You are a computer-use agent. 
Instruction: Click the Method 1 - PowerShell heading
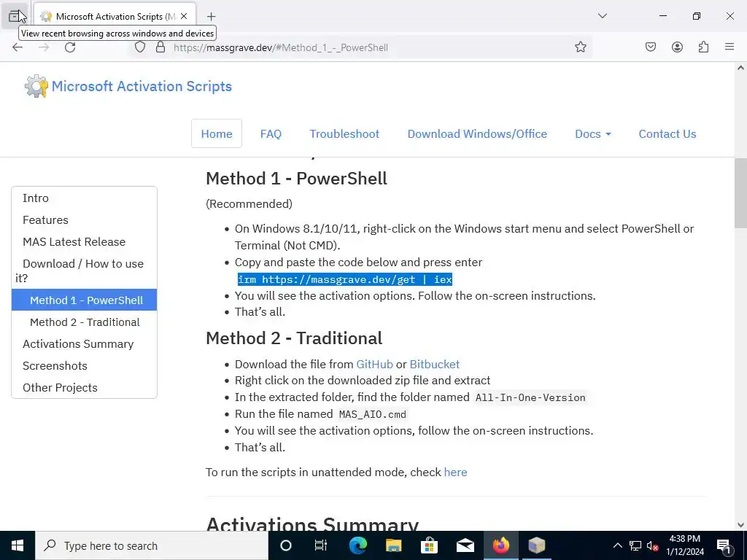coord(296,179)
